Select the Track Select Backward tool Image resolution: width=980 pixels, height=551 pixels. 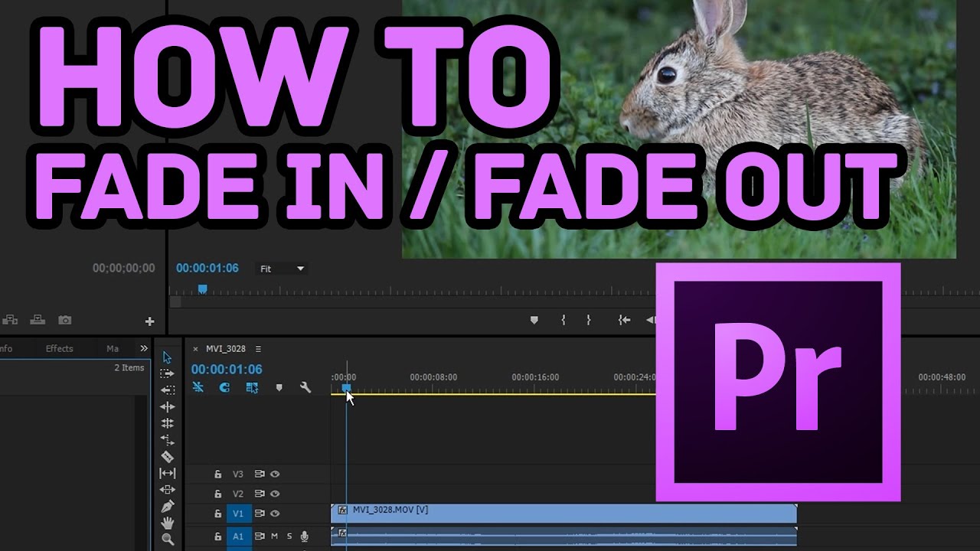[x=168, y=390]
